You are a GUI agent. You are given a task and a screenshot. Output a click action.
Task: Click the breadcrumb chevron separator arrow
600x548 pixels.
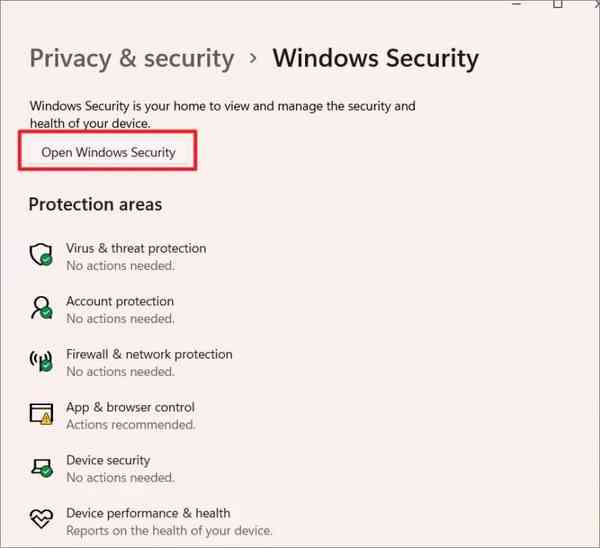253,59
